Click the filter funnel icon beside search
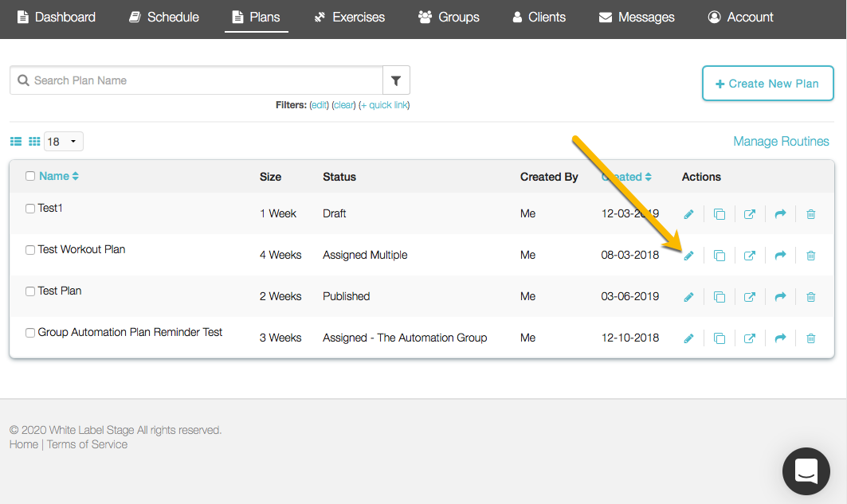The width and height of the screenshot is (847, 504). pyautogui.click(x=396, y=80)
